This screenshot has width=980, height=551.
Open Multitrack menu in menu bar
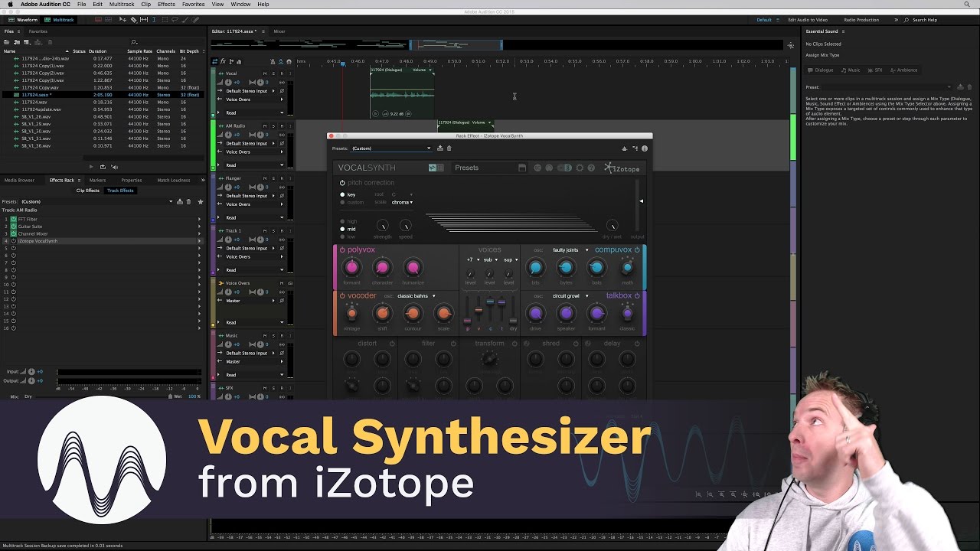[122, 5]
